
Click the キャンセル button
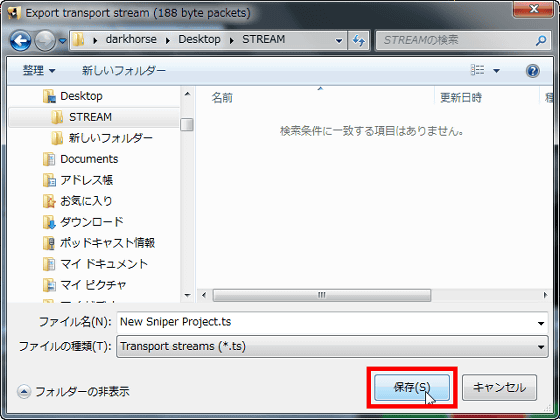point(499,388)
